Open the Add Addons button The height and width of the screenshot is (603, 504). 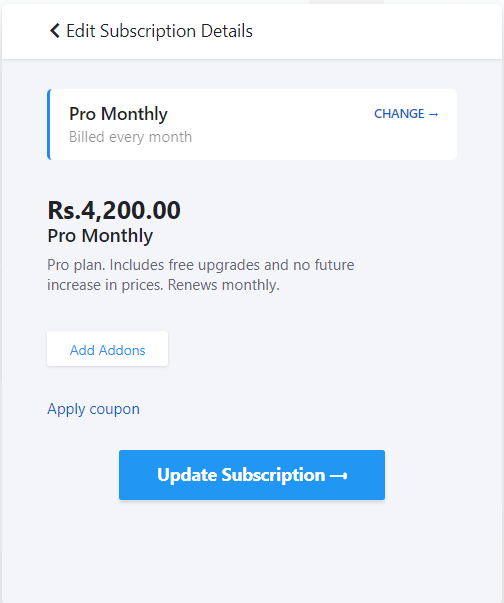(x=107, y=349)
